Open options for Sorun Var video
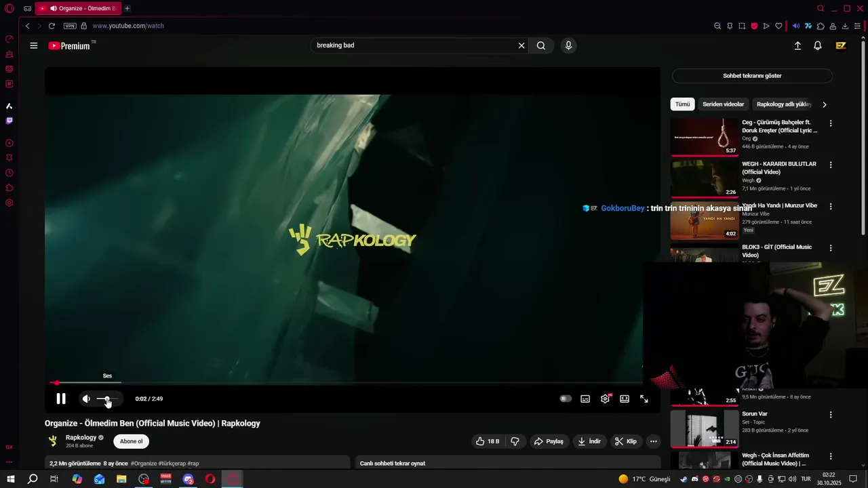The image size is (868, 488). pos(831,414)
